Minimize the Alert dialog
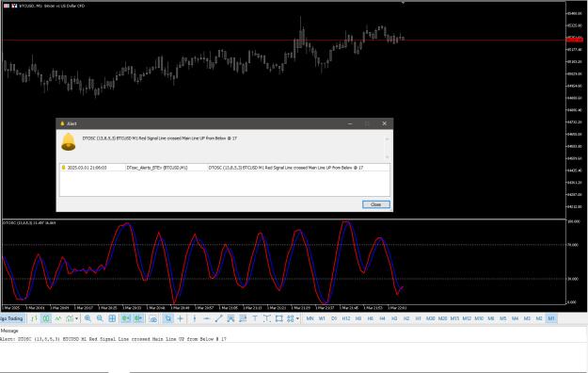 click(349, 123)
